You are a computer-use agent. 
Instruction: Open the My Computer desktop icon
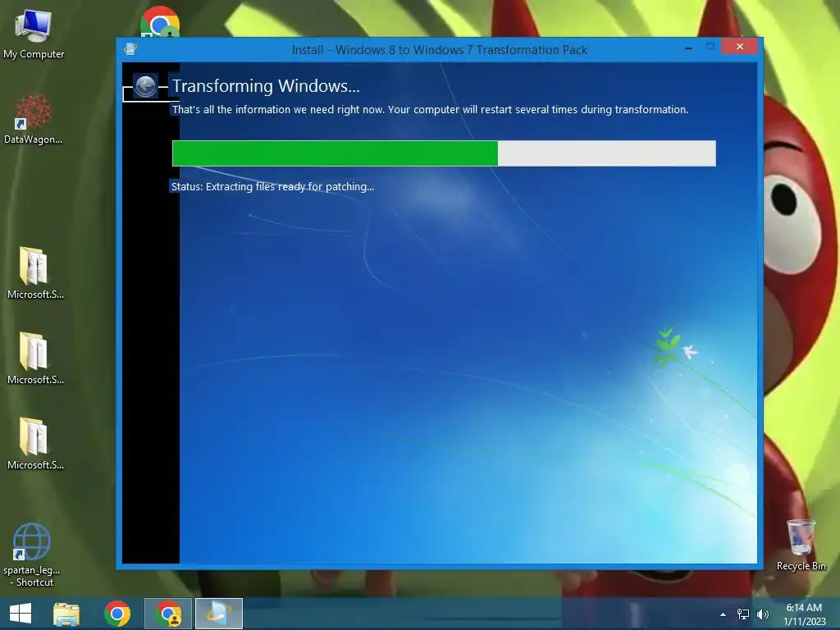(x=33, y=34)
